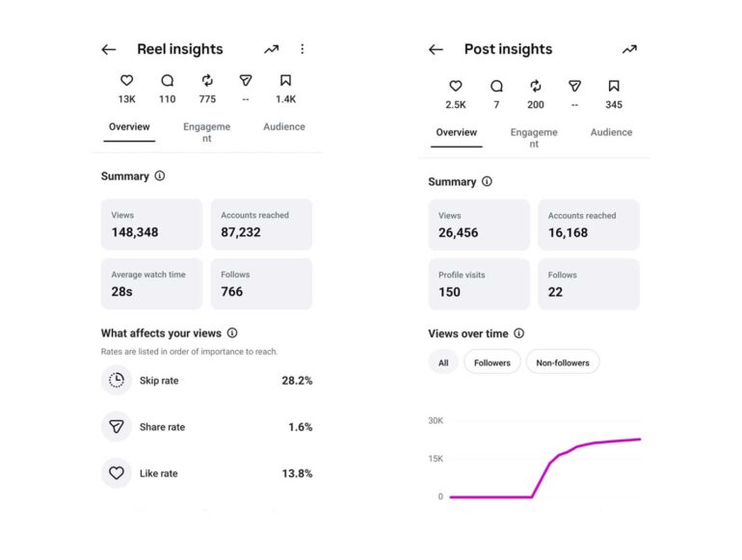The width and height of the screenshot is (742, 560).
Task: Select the Non-followers filter chip
Action: click(x=563, y=362)
